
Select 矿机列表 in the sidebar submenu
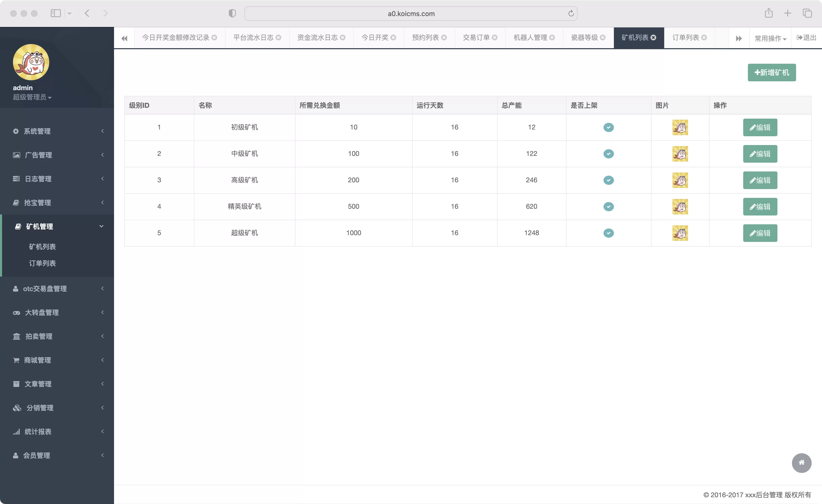[42, 247]
